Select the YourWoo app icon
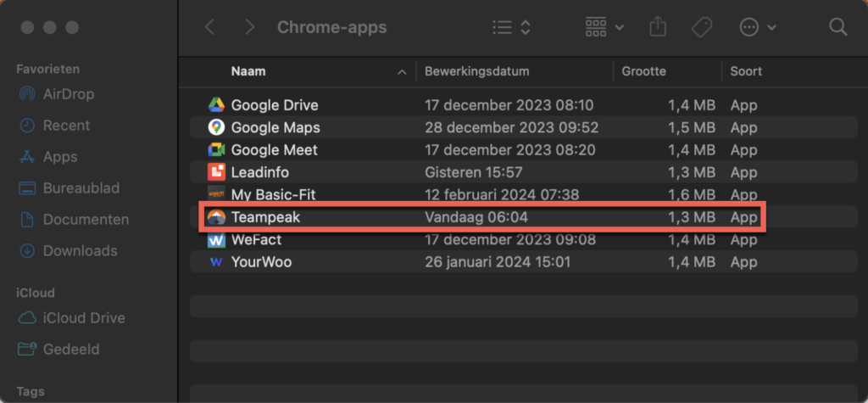Screen dimensions: 868x403 216,262
